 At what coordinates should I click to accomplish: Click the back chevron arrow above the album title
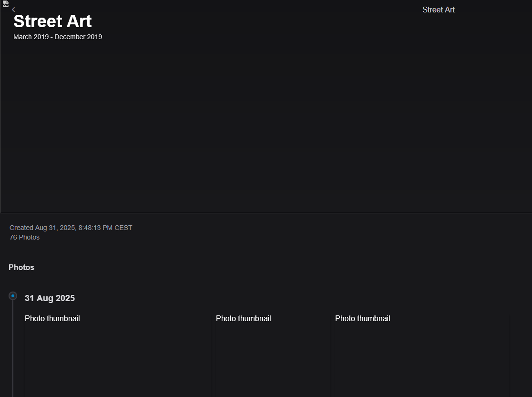click(x=13, y=10)
